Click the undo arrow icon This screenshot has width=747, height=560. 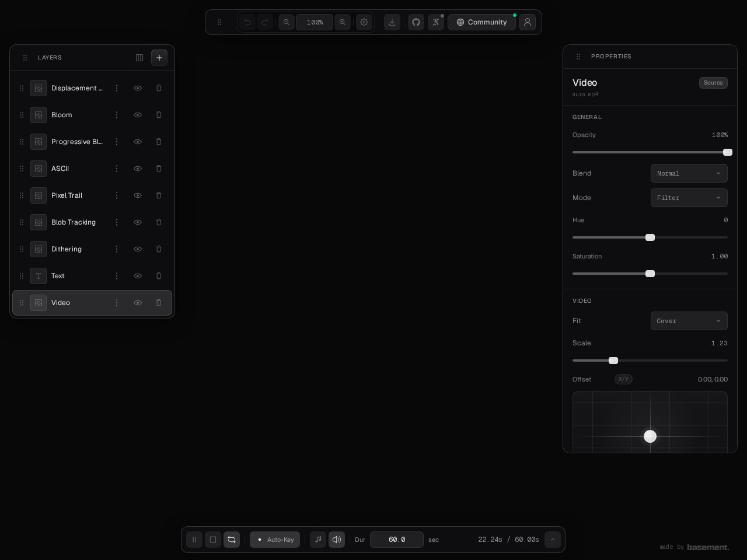click(247, 22)
